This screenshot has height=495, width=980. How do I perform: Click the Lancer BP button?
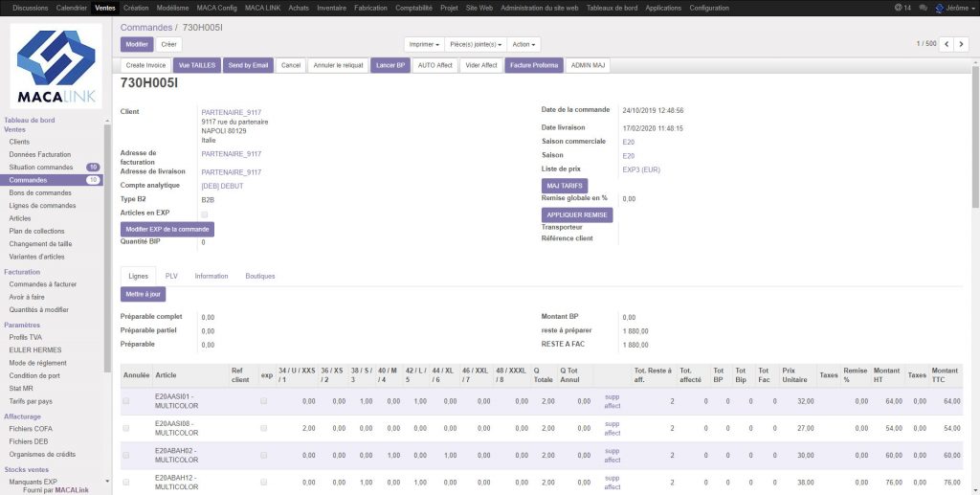coord(390,65)
